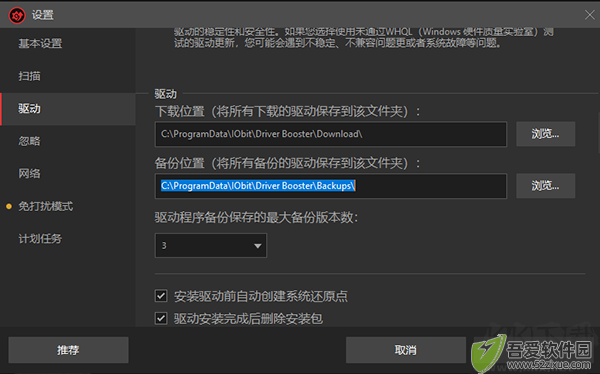Open the 网络 settings section
The height and width of the screenshot is (374, 600).
pos(67,173)
